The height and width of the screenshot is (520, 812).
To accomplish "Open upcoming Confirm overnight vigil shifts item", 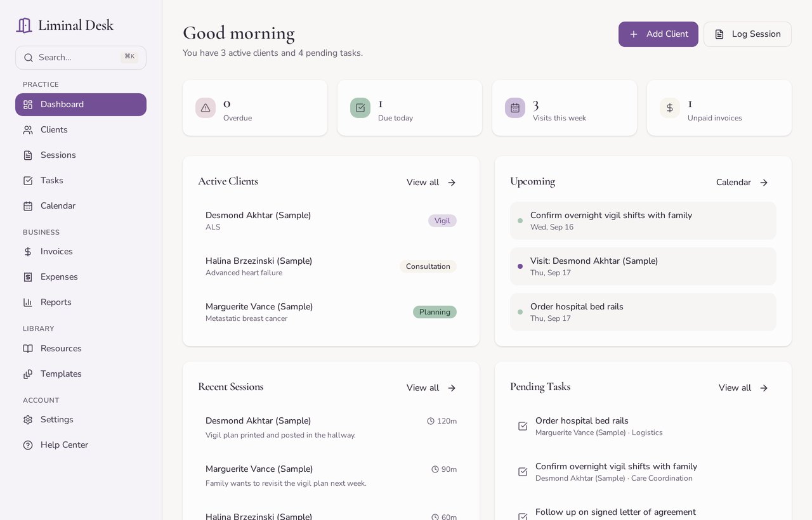I will pos(643,221).
